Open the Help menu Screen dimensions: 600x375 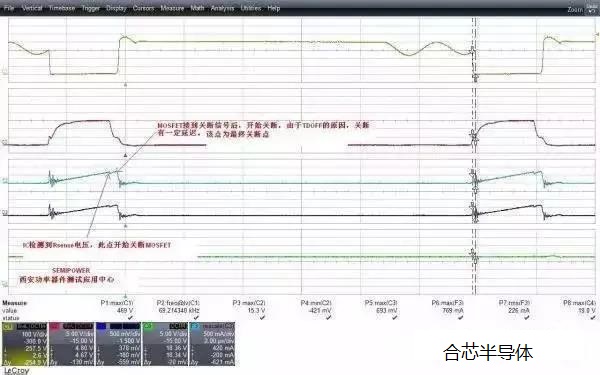[274, 8]
